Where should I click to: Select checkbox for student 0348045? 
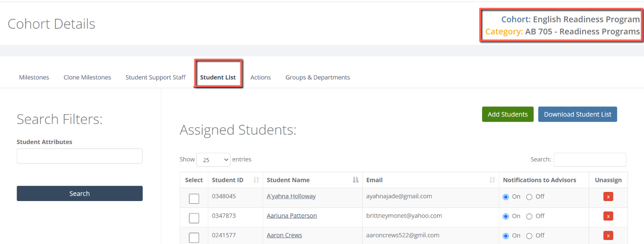[194, 198]
